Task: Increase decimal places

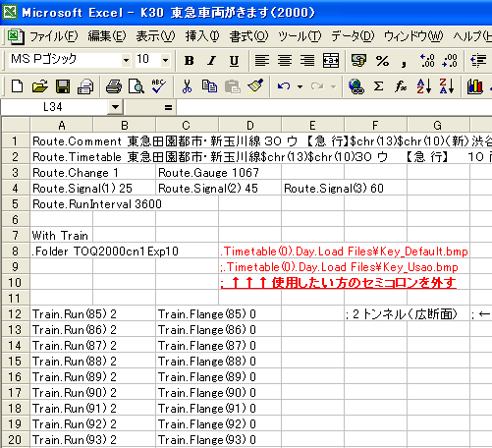Action: (427, 61)
